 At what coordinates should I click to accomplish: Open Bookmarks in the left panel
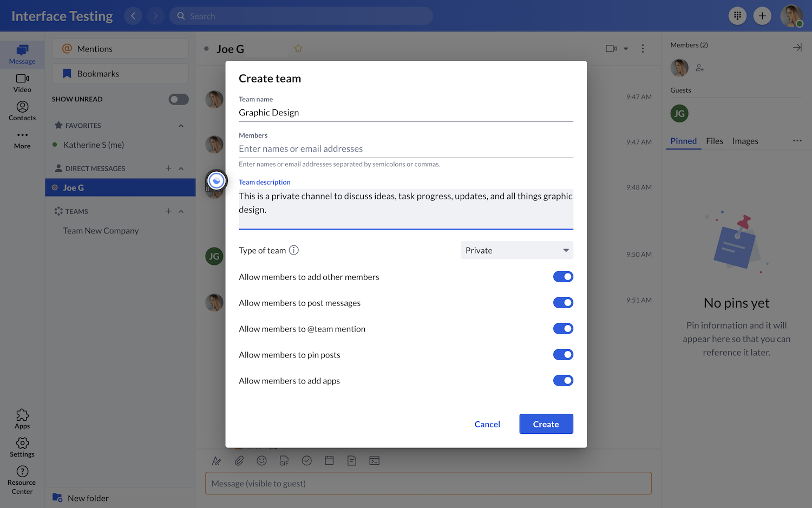120,74
